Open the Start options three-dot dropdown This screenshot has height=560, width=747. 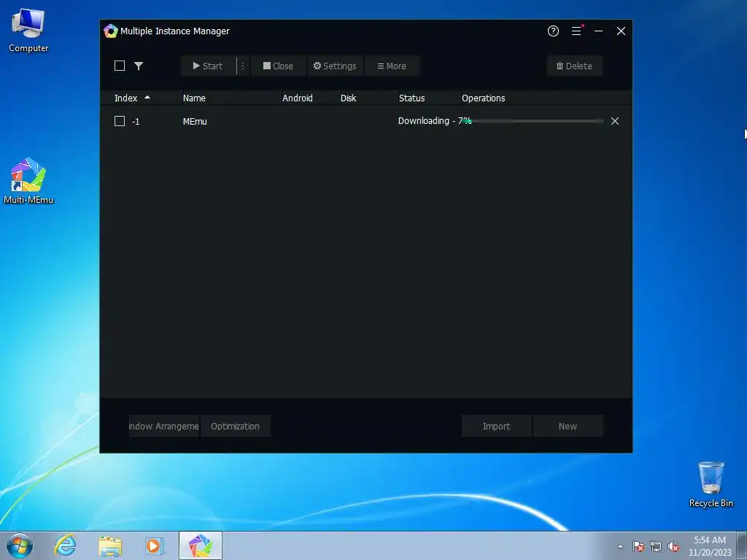[242, 66]
